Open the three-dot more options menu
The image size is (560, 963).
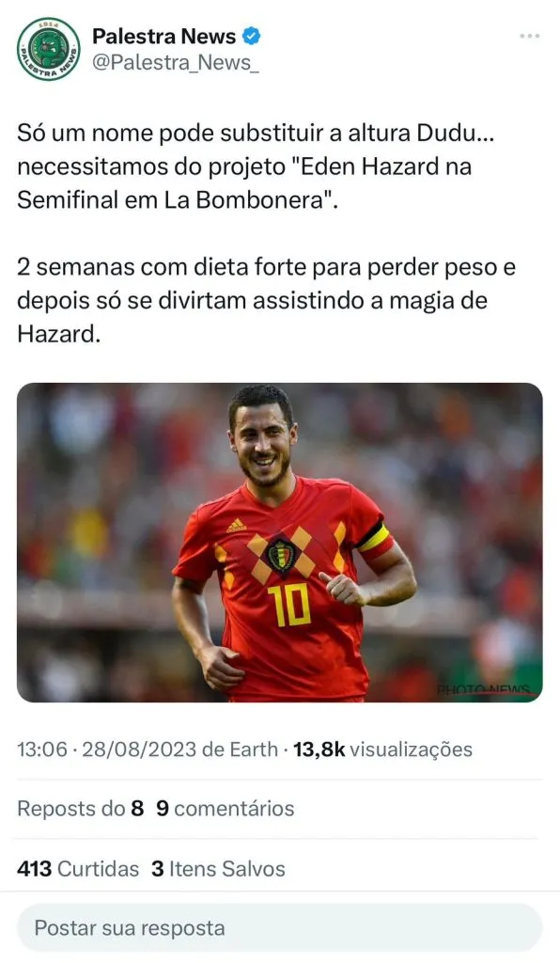529,36
